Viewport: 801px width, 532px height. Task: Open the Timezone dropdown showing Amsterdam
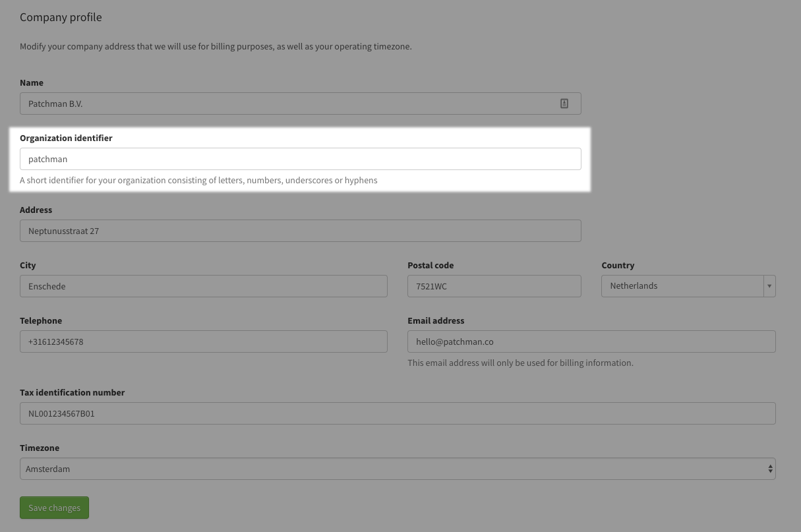[398, 469]
